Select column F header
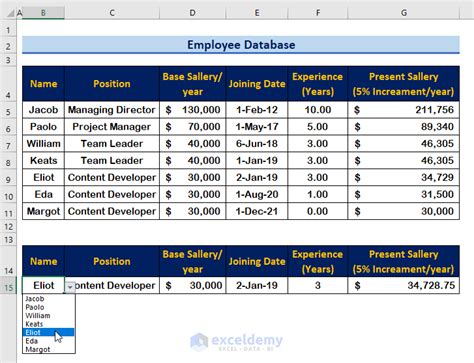Screen dimensions: 474x363 click(x=318, y=13)
